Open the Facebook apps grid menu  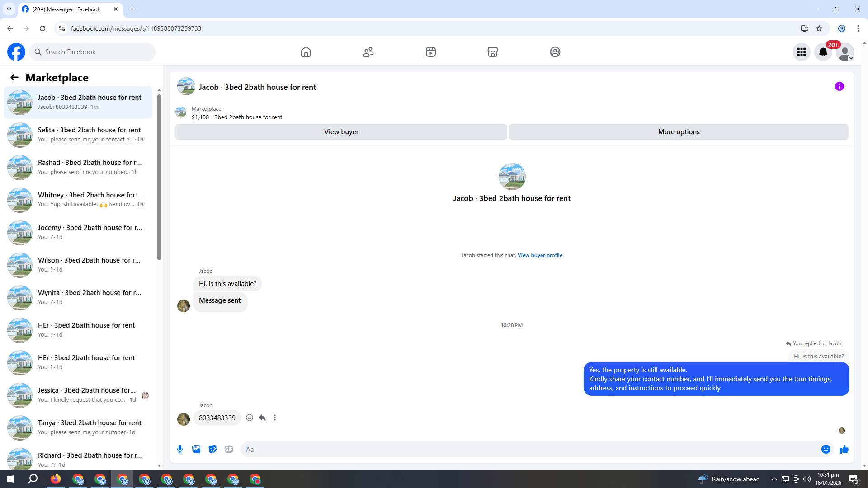tap(801, 52)
